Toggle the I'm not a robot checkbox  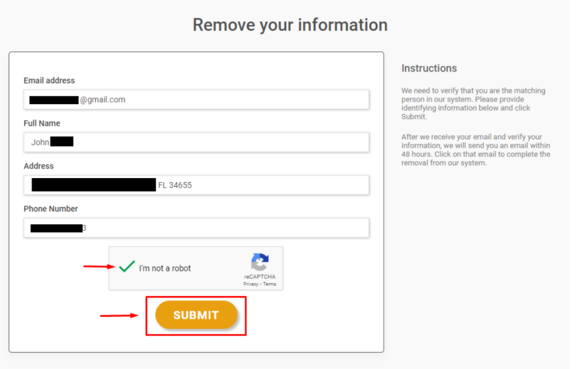[x=127, y=267]
